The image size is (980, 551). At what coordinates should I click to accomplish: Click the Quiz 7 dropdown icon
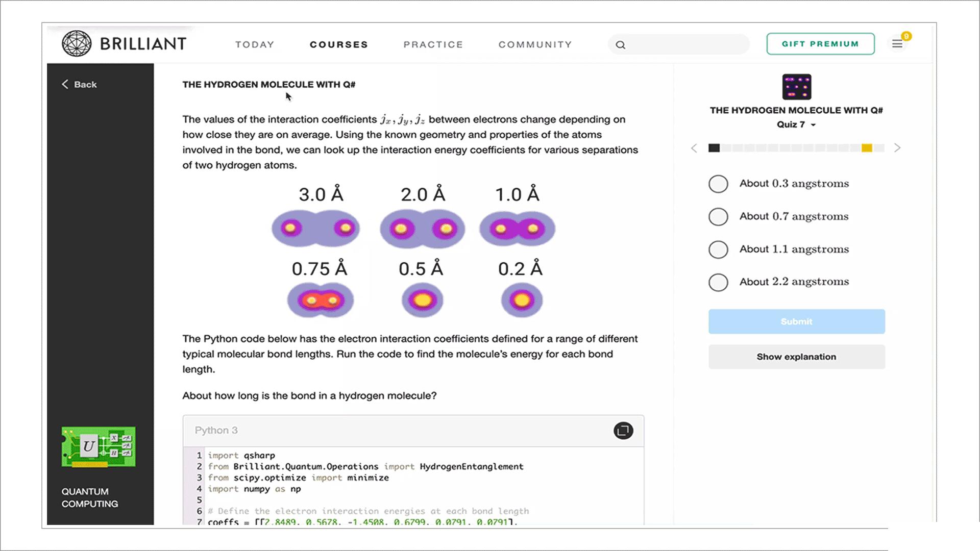click(x=813, y=125)
